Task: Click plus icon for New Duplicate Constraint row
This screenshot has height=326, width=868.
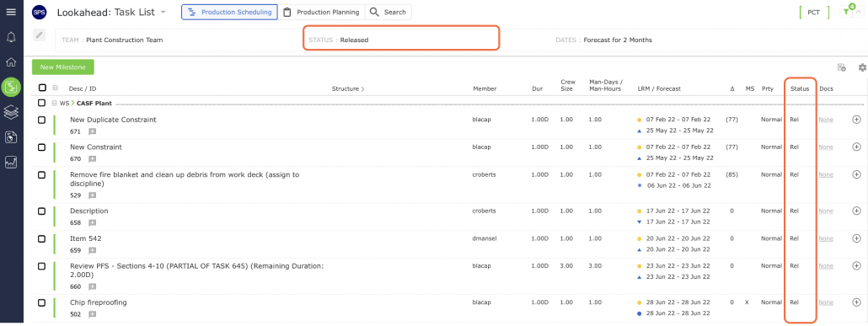Action: [856, 119]
